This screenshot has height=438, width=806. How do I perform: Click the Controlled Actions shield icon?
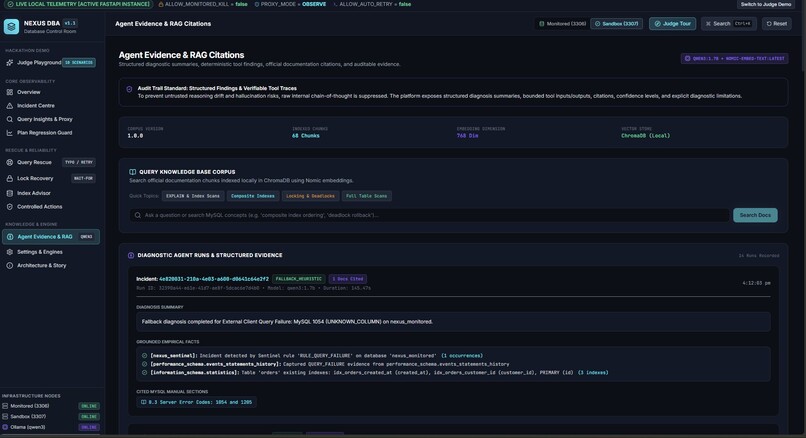pos(9,207)
